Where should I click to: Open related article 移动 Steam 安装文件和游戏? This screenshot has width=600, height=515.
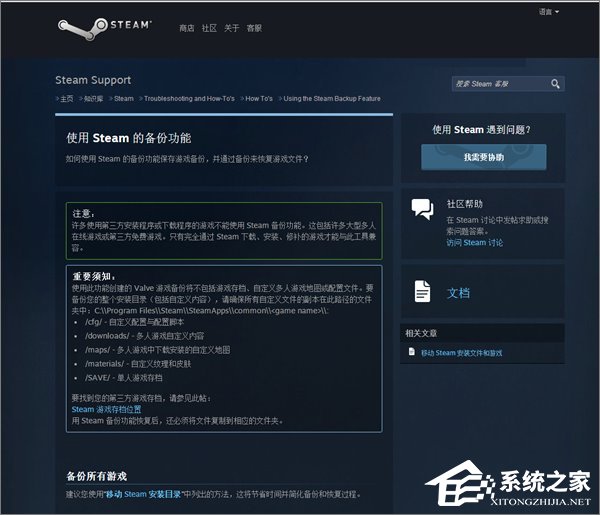point(461,353)
